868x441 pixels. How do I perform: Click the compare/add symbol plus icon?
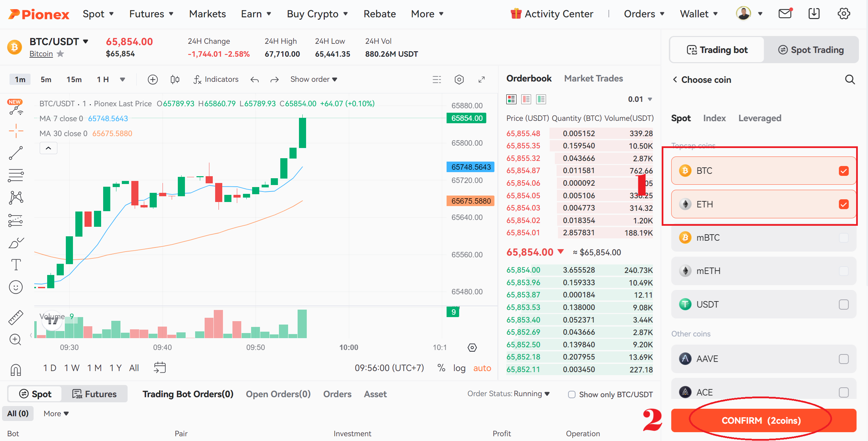(153, 79)
